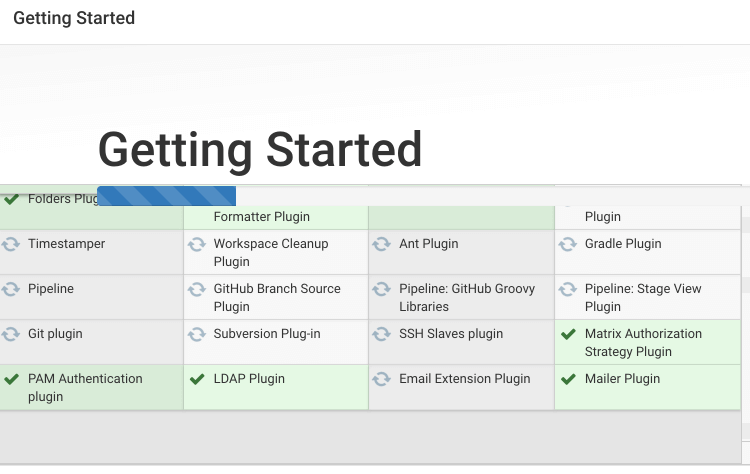
Task: Click the green checkmark beside Matrix Authorization Strategy Plugin
Action: tap(568, 334)
